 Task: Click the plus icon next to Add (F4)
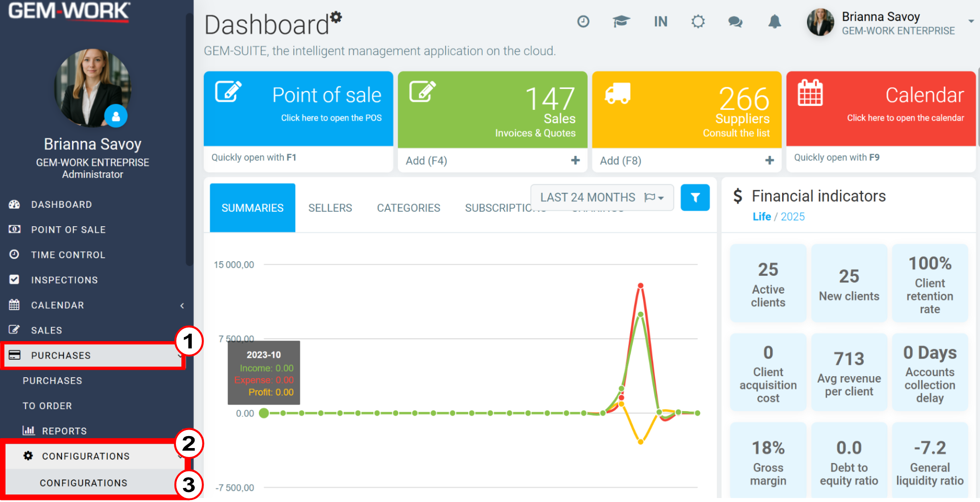[x=576, y=160]
